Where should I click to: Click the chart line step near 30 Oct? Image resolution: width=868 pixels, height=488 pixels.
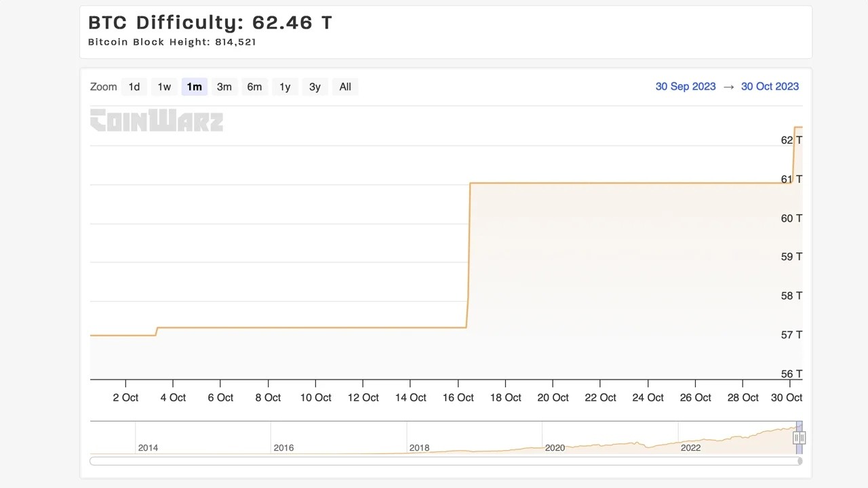793,155
